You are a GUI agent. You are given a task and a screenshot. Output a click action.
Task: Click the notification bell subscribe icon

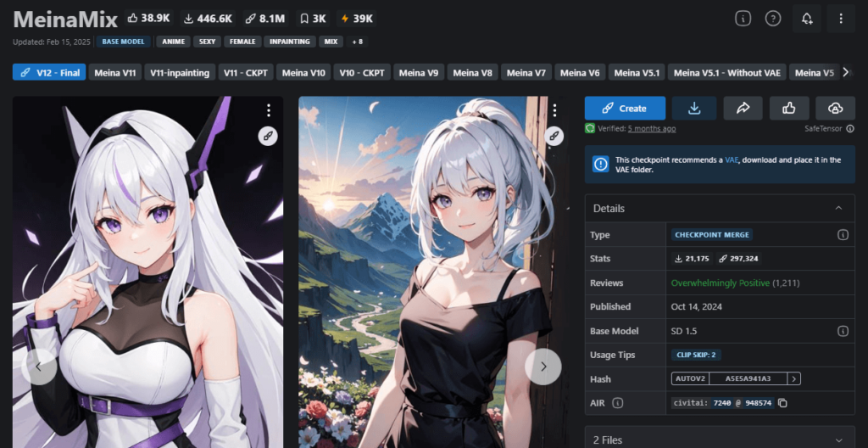[807, 19]
